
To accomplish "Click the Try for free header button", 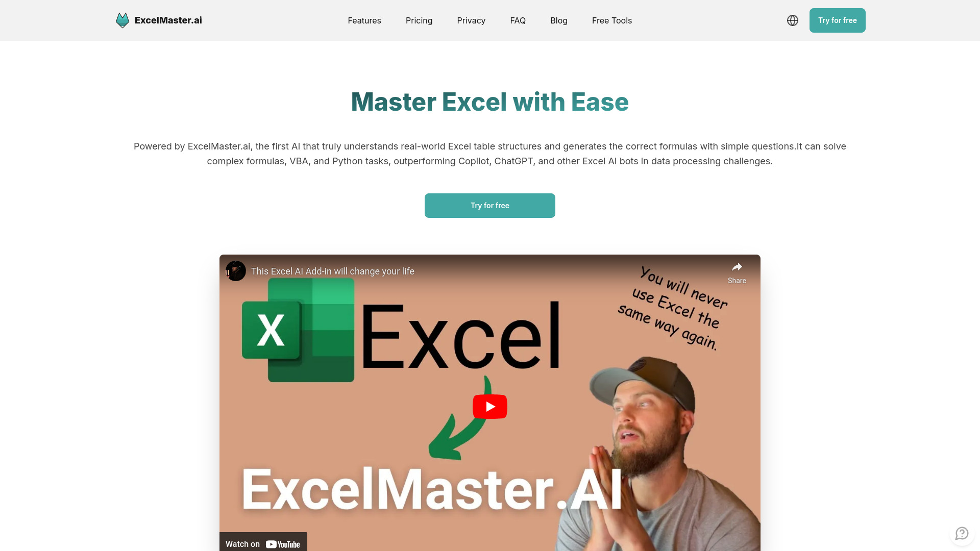I will (837, 20).
